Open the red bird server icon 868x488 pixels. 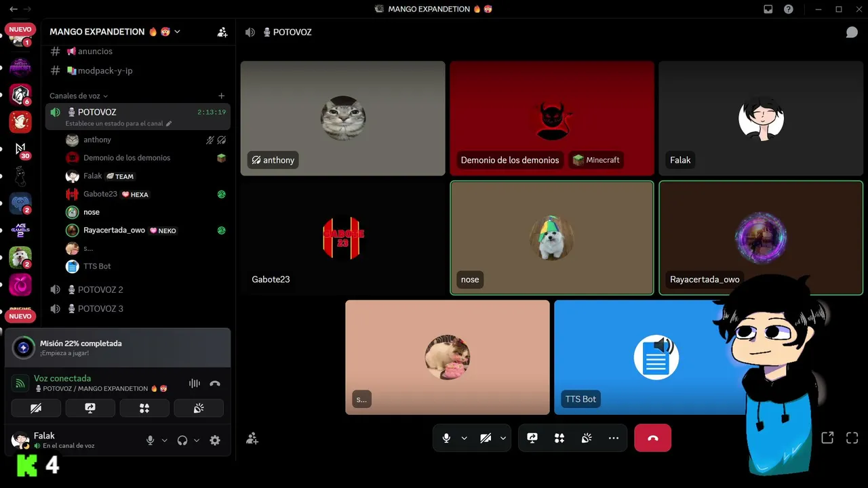(x=20, y=122)
